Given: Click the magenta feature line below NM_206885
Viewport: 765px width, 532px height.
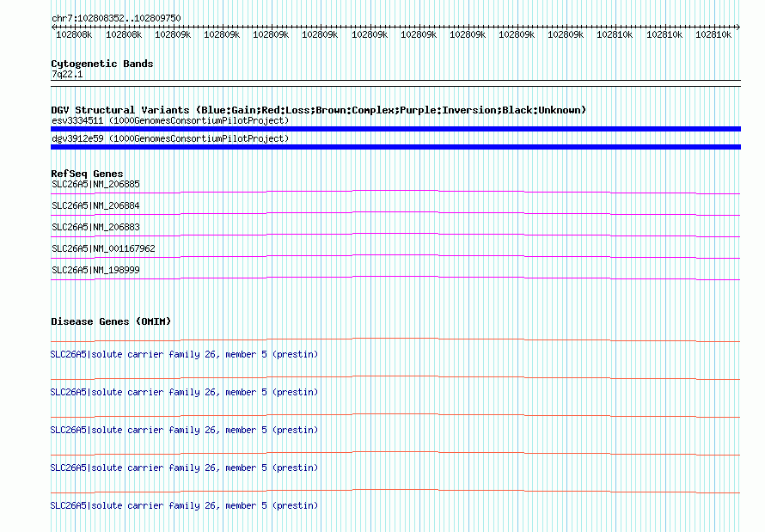Looking at the screenshot, I should (395, 193).
